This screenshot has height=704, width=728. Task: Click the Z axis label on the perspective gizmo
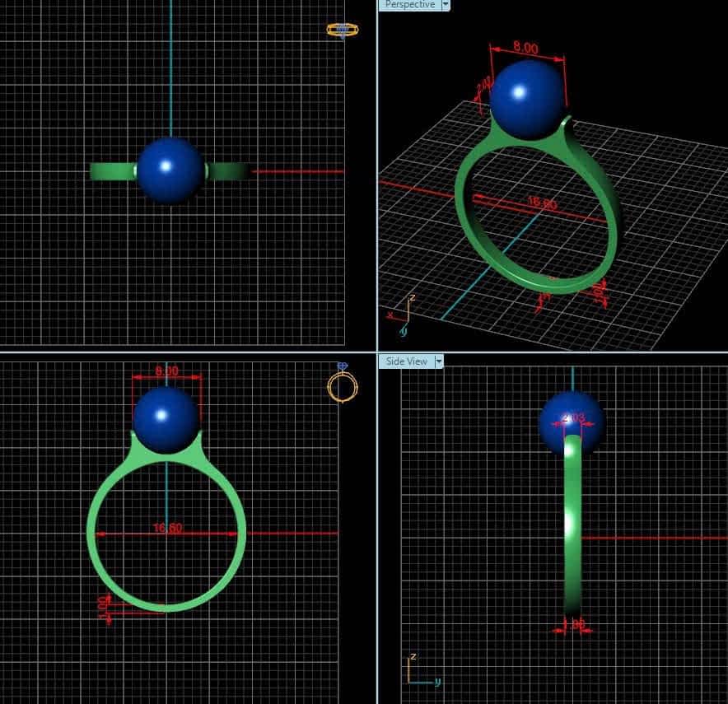[x=413, y=296]
